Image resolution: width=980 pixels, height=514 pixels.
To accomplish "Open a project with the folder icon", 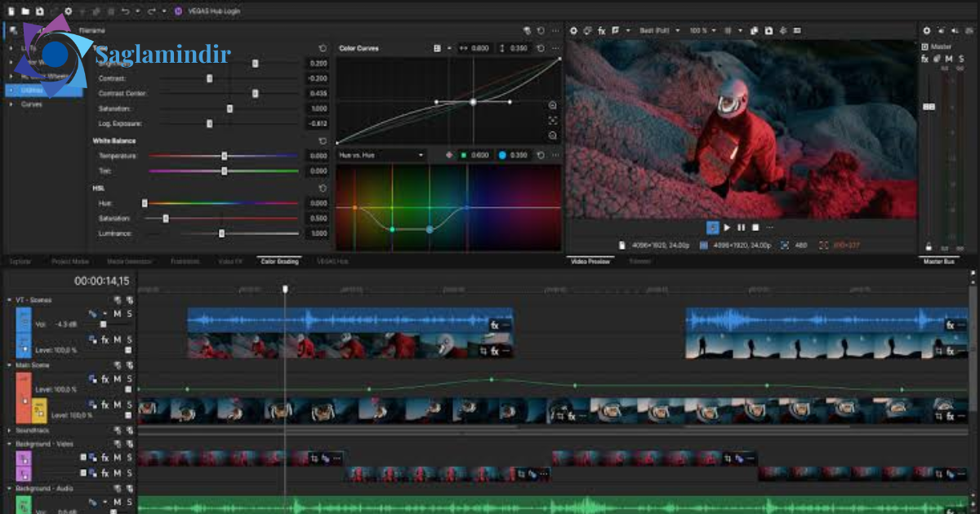I will [x=25, y=11].
